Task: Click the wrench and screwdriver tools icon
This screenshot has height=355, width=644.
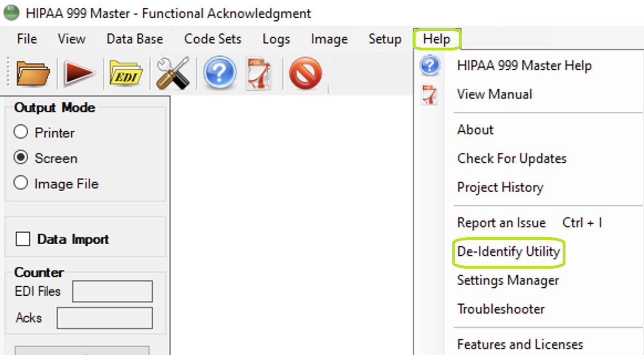Action: pos(173,73)
